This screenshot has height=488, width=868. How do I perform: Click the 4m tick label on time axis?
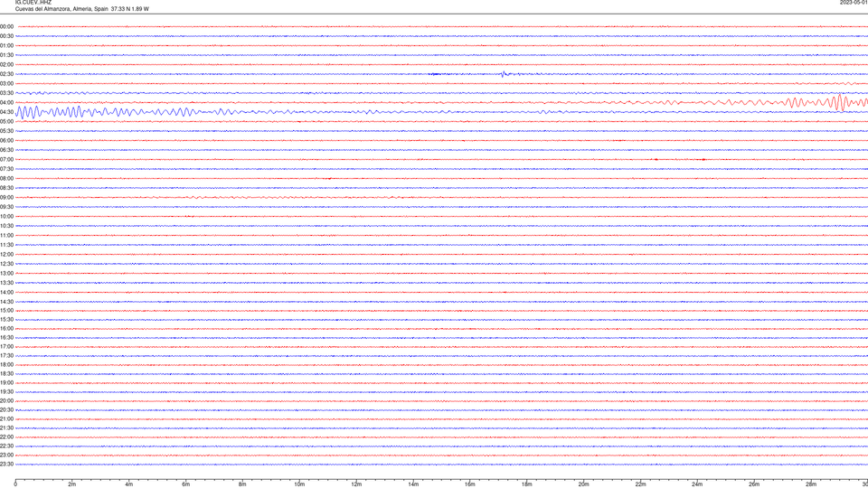[x=129, y=484]
